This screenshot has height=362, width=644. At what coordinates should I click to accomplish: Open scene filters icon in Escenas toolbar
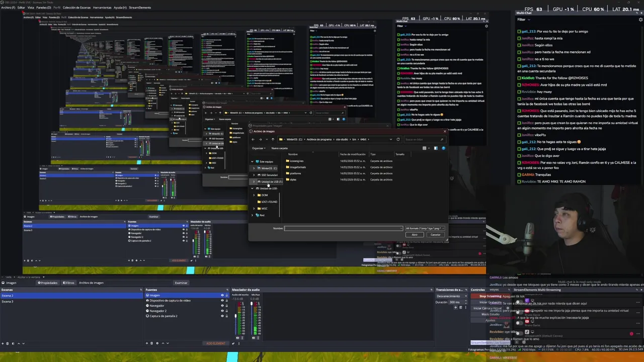13,343
